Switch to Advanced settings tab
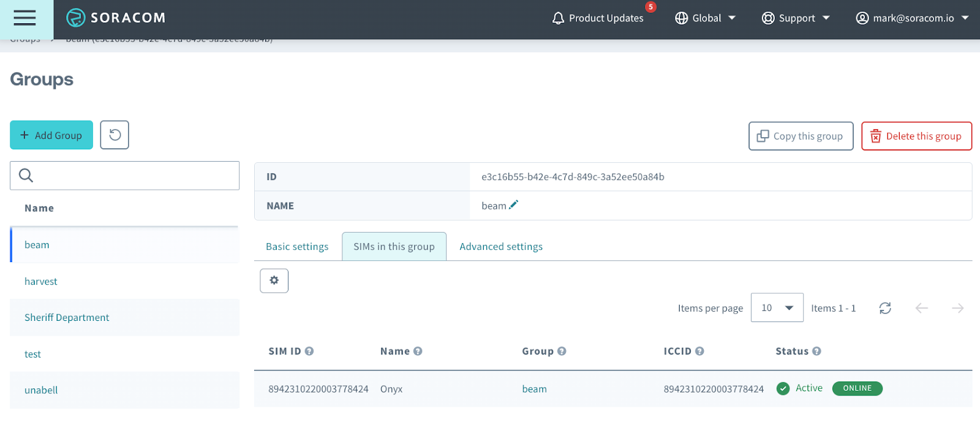This screenshot has height=436, width=980. pos(501,247)
